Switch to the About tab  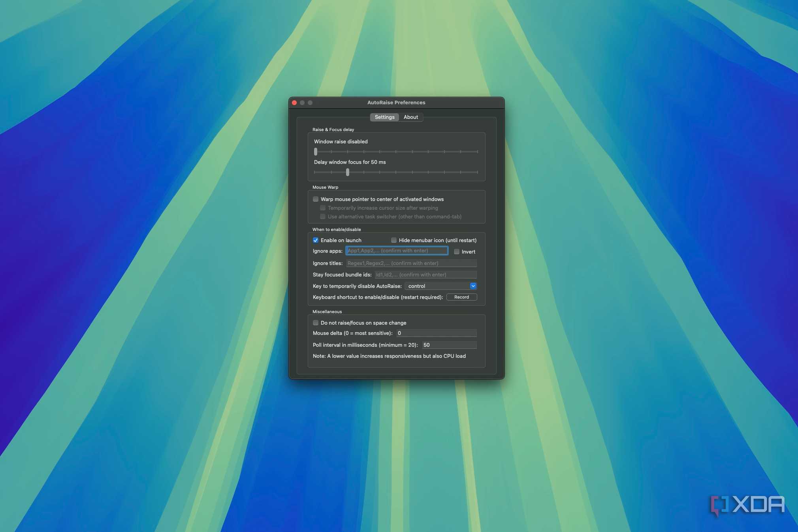(x=410, y=117)
